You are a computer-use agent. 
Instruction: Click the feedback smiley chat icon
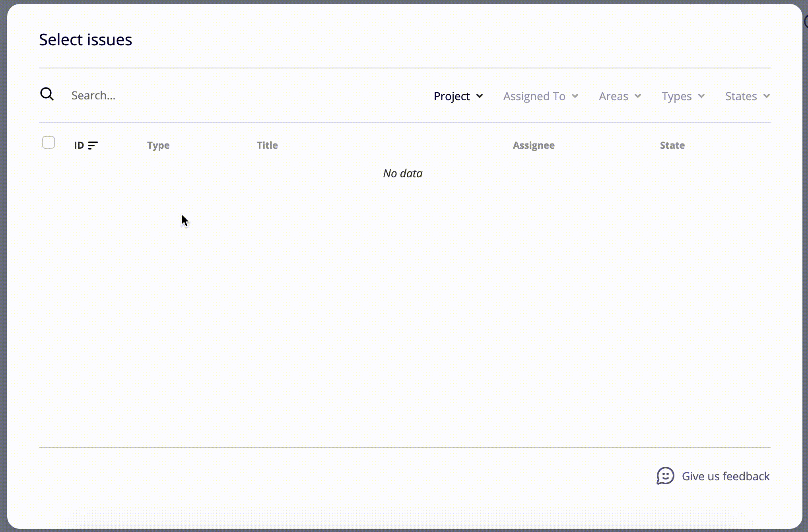[665, 476]
